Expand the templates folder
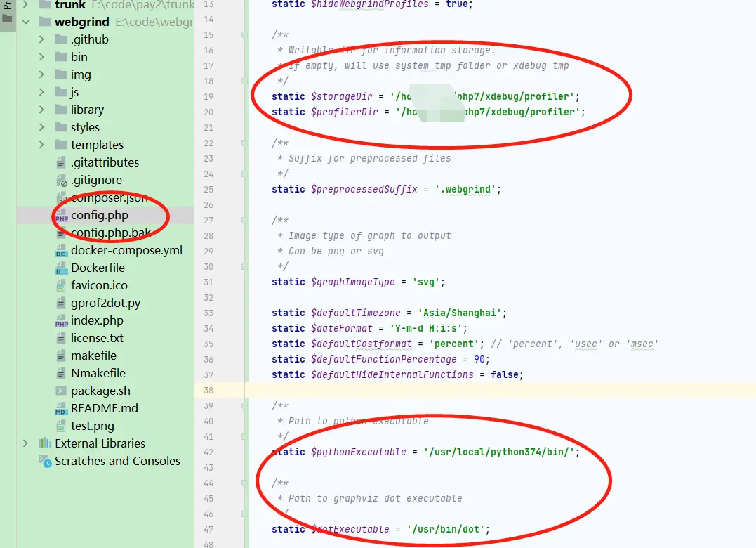Image resolution: width=756 pixels, height=548 pixels. [x=41, y=145]
